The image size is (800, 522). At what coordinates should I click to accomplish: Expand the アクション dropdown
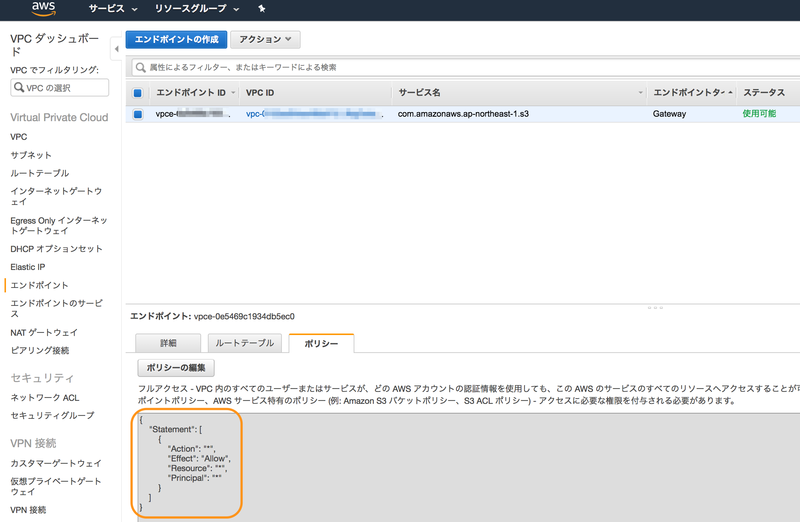[265, 39]
